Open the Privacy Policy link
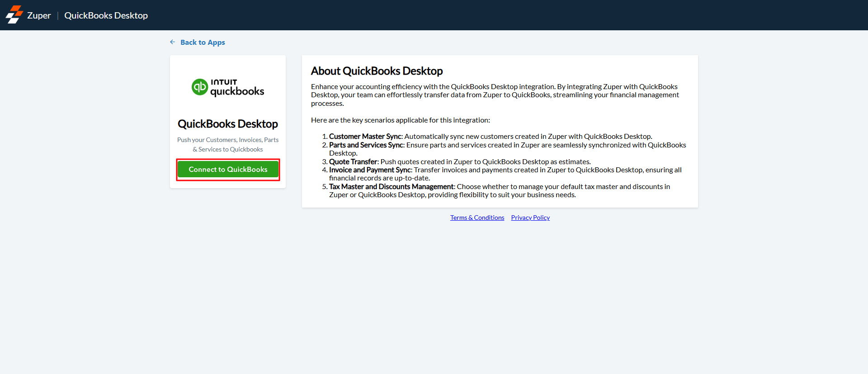 (530, 218)
